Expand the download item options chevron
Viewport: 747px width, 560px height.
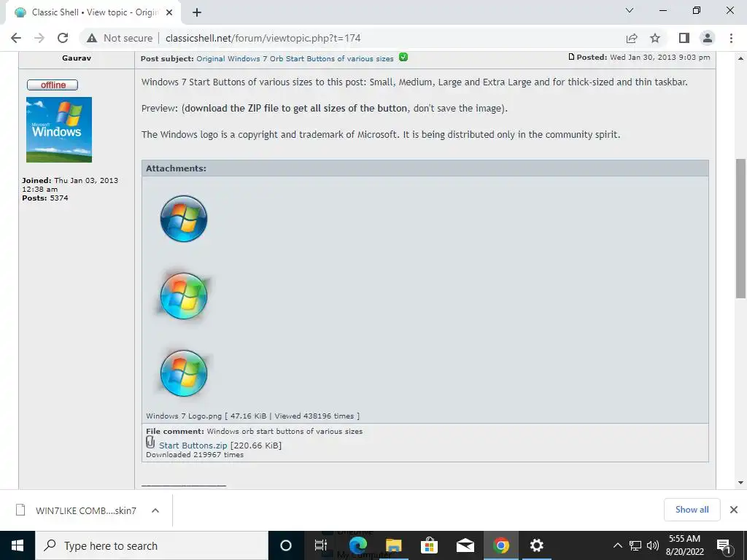click(155, 510)
